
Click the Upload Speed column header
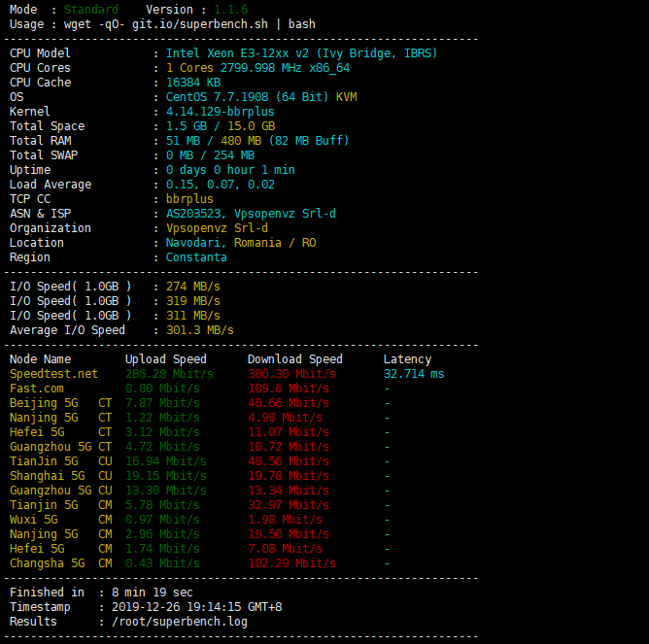(x=165, y=359)
